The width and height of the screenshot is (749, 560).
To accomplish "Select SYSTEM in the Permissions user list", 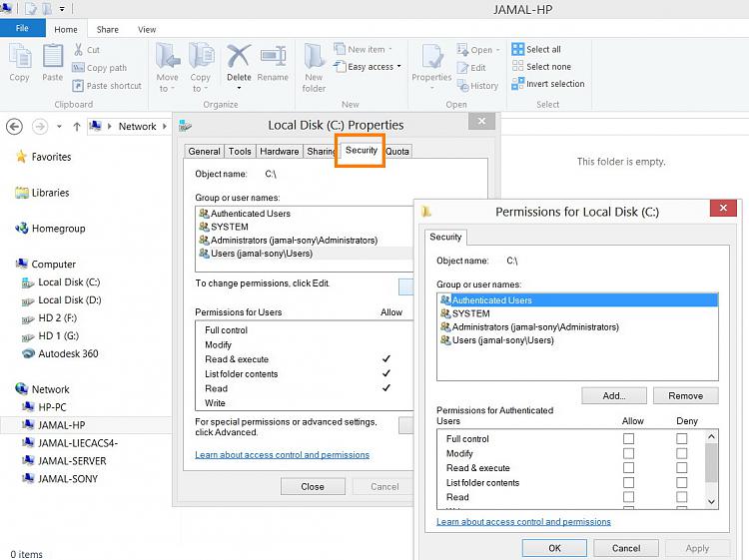I will 577,313.
